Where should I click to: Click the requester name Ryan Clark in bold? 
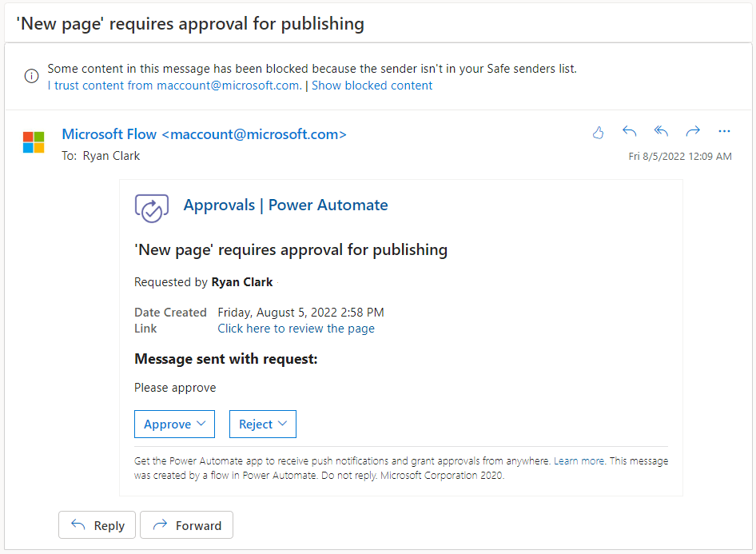click(242, 282)
